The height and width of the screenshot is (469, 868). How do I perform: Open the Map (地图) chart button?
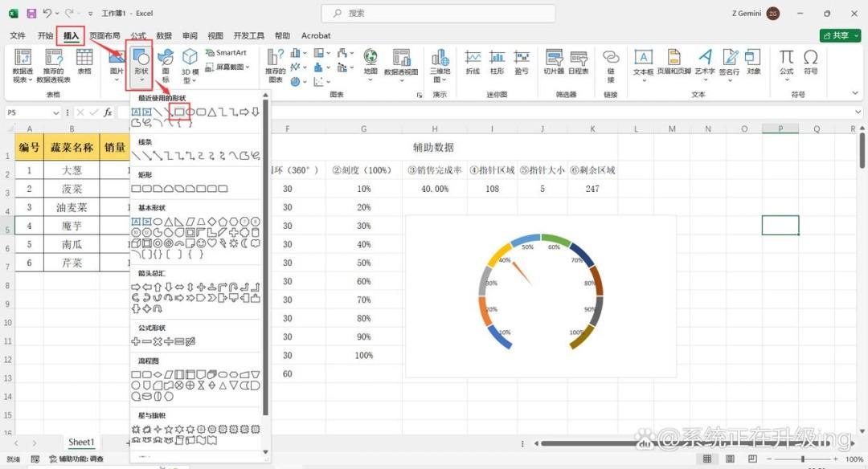371,65
